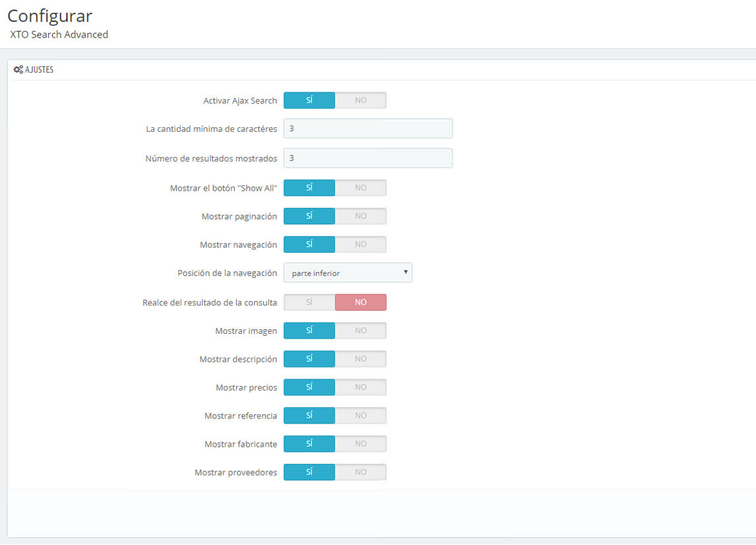
Task: Click inside La cantidad mínima de caractéres field
Action: coord(367,128)
